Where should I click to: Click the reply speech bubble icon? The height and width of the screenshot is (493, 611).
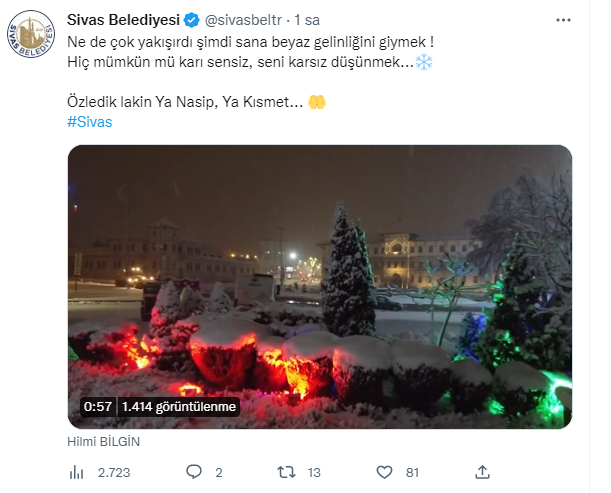tap(194, 472)
